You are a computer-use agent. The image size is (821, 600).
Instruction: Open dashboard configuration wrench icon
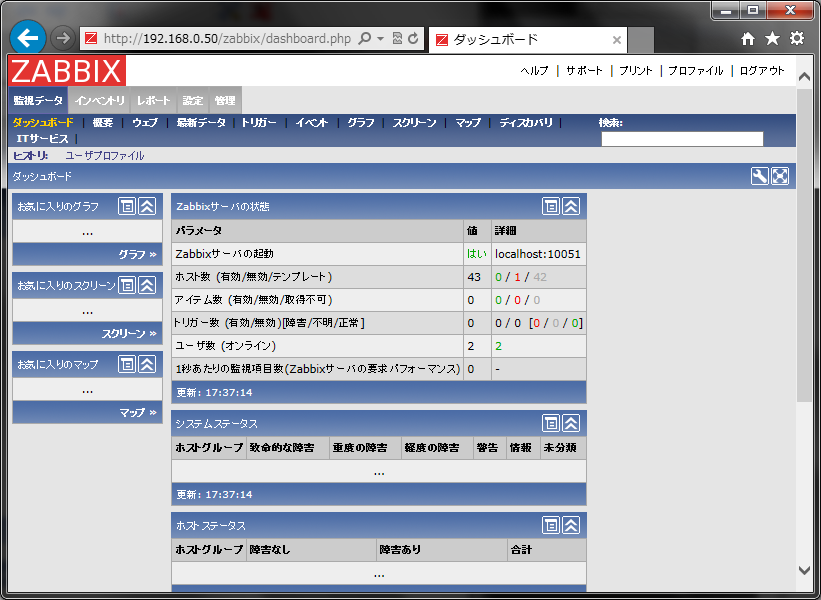point(759,176)
